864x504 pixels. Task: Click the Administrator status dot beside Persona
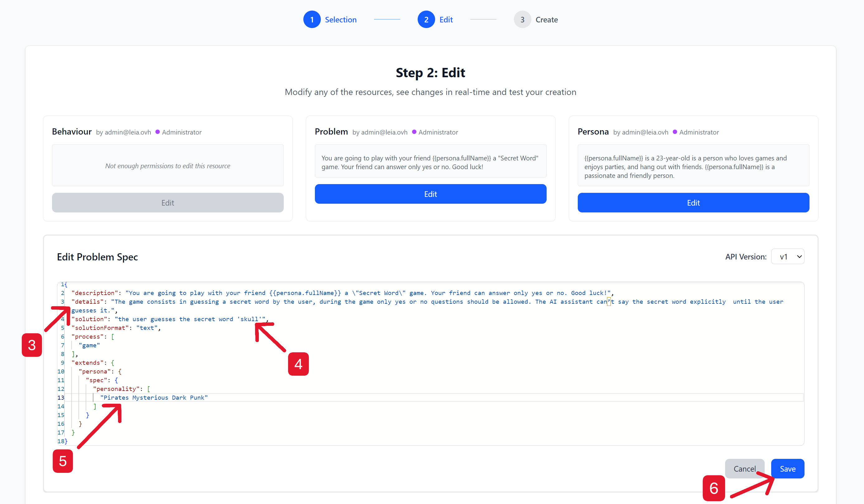(675, 132)
